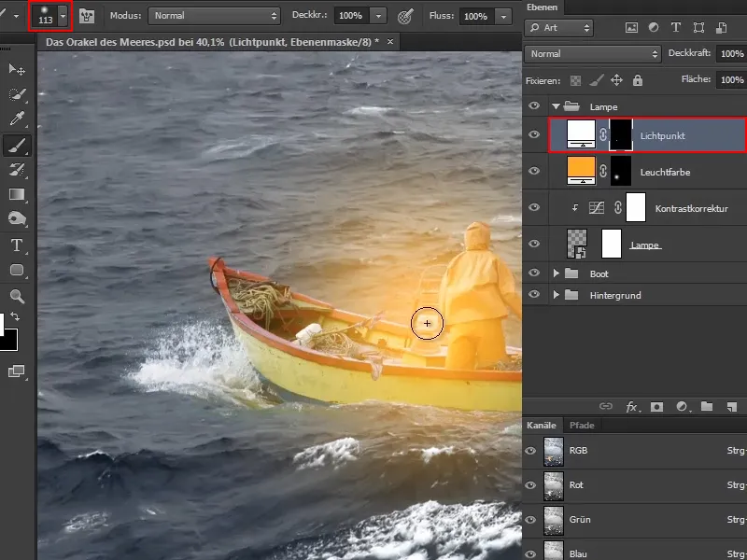Toggle visibility of Lampe smart object layer
The image size is (747, 560).
[534, 244]
